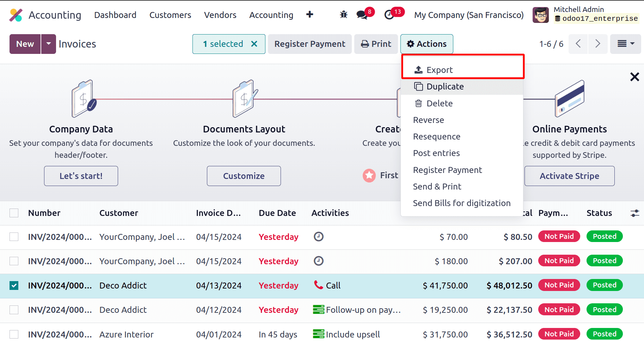This screenshot has height=341, width=644.
Task: Select Send Bills for digitization entry
Action: tap(462, 203)
